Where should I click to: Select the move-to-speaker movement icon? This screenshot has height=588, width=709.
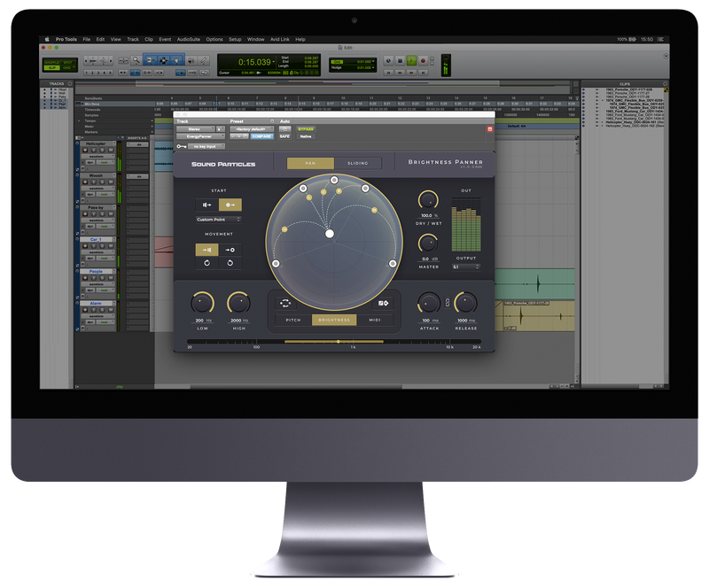point(207,251)
